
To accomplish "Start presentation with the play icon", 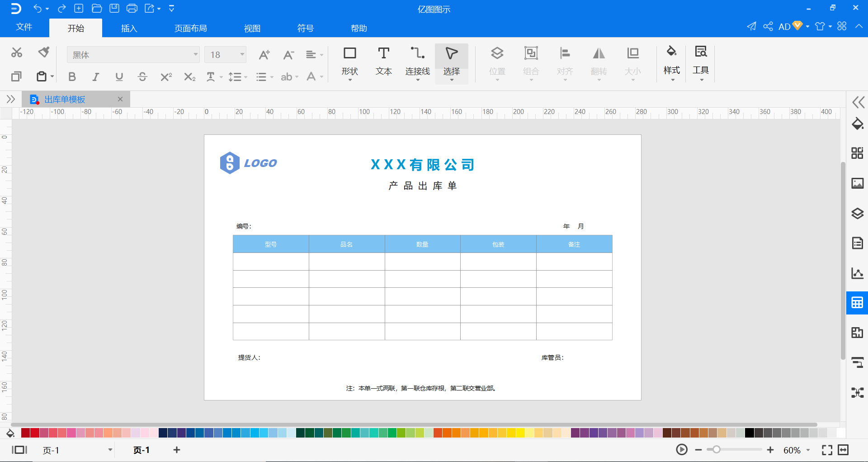I will coord(682,449).
